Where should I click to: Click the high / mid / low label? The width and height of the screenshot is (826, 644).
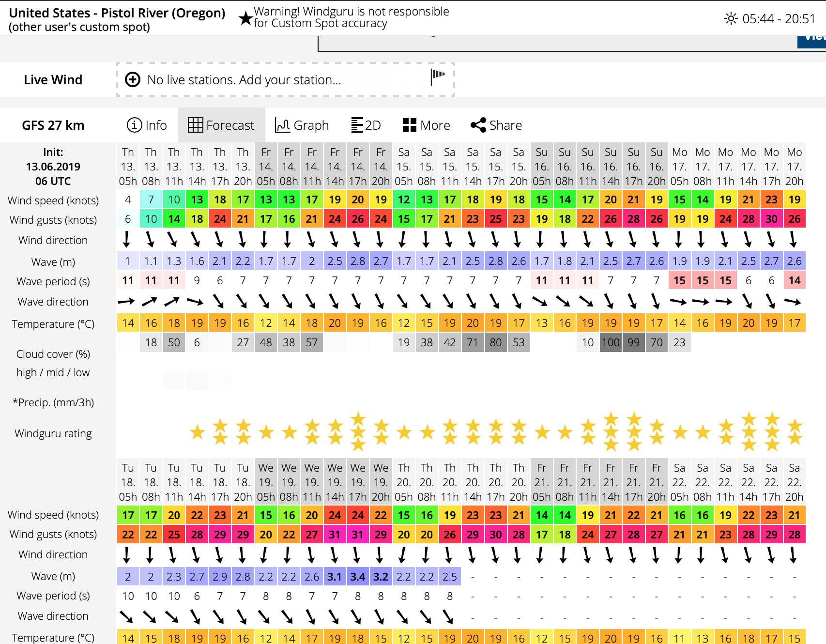point(53,372)
